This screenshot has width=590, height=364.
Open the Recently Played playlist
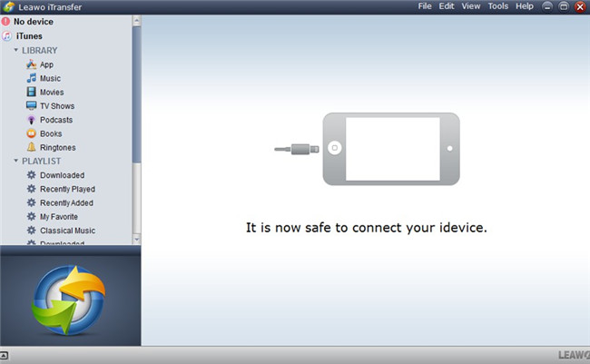(67, 189)
